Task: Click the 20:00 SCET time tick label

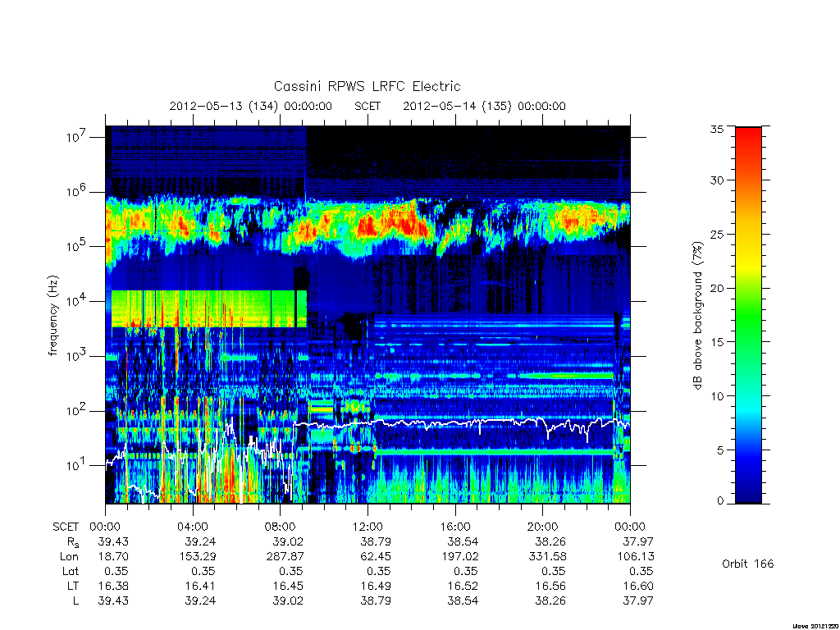Action: 543,527
